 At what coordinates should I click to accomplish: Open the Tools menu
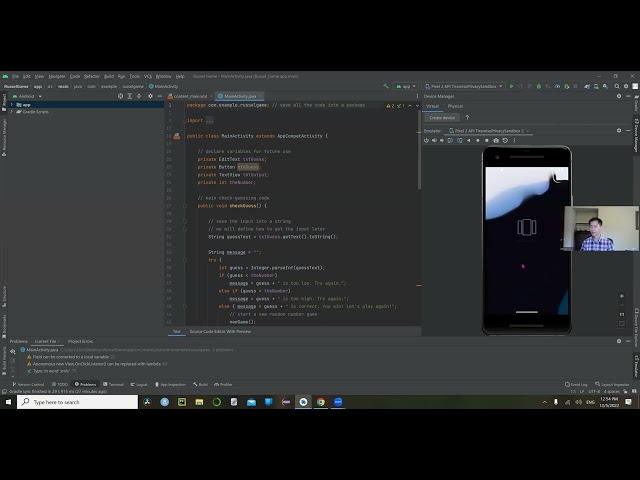coord(135,76)
